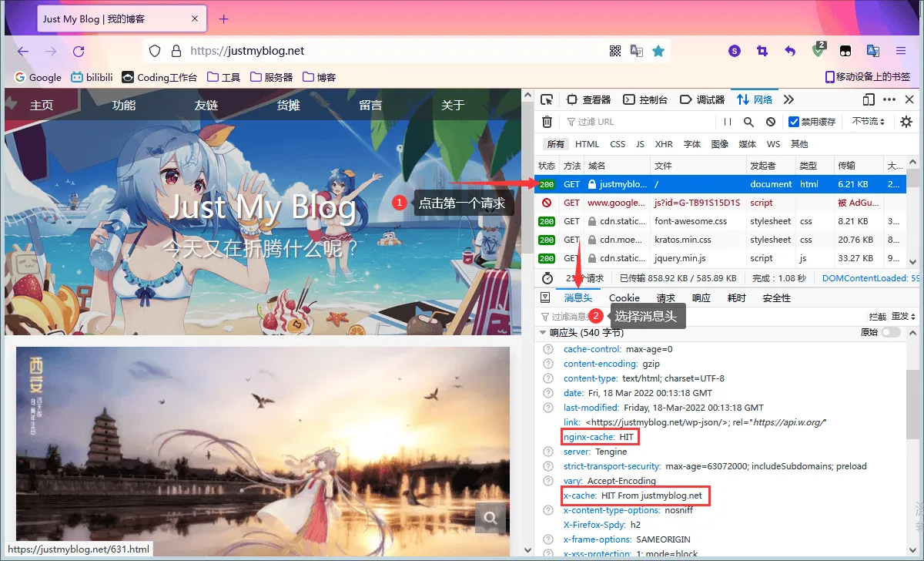Click help icon beside content-encoding header
Screen dimensions: 924x561
point(548,364)
